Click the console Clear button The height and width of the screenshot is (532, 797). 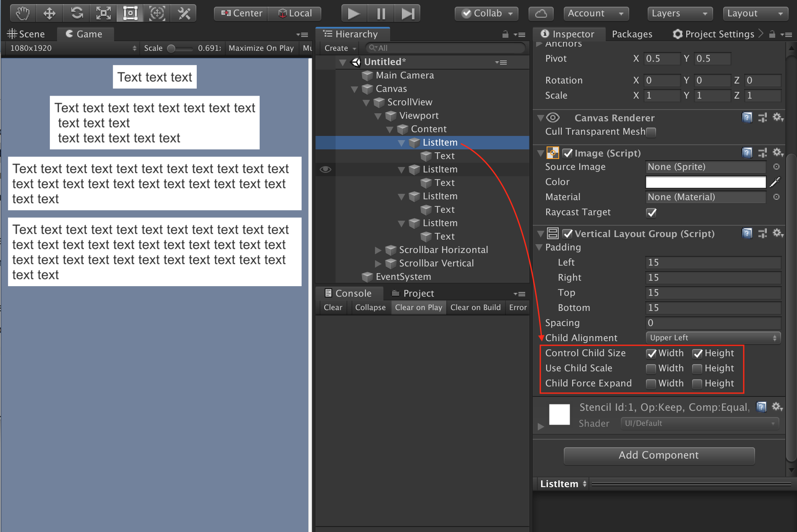pyautogui.click(x=333, y=308)
